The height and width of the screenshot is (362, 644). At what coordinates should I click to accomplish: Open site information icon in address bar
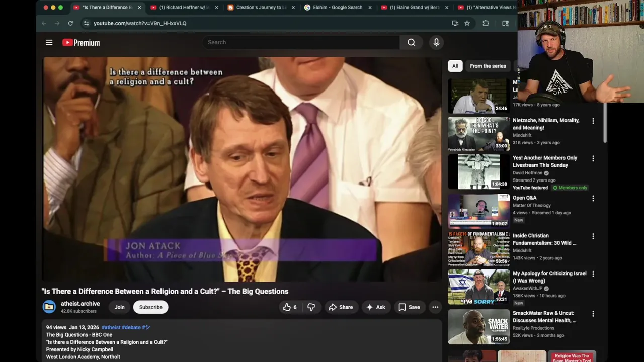coord(86,23)
